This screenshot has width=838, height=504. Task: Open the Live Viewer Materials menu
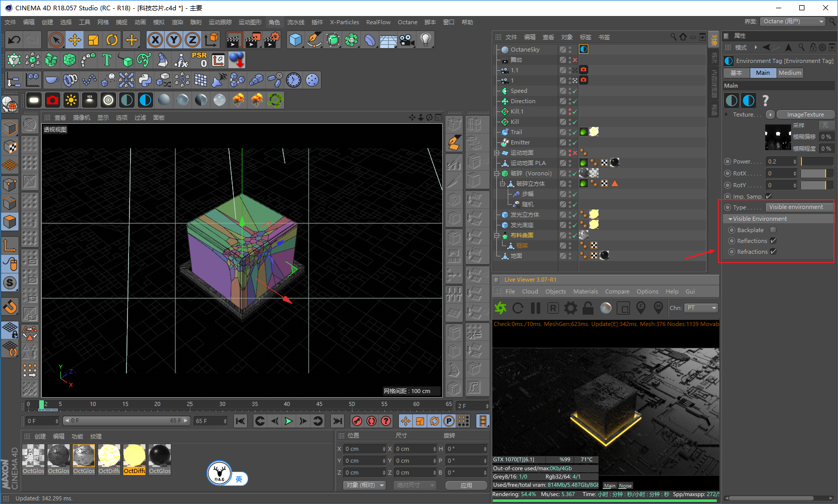[586, 291]
